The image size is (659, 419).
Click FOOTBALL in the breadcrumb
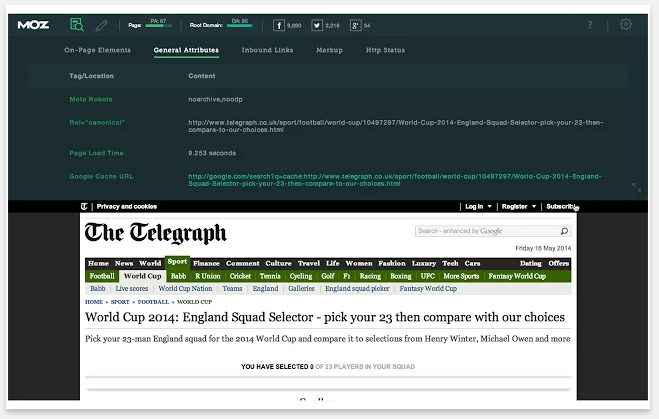153,302
